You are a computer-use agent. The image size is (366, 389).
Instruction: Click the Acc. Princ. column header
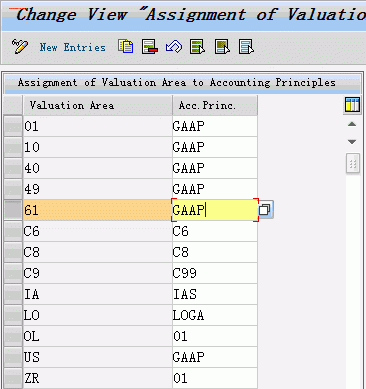[x=215, y=105]
